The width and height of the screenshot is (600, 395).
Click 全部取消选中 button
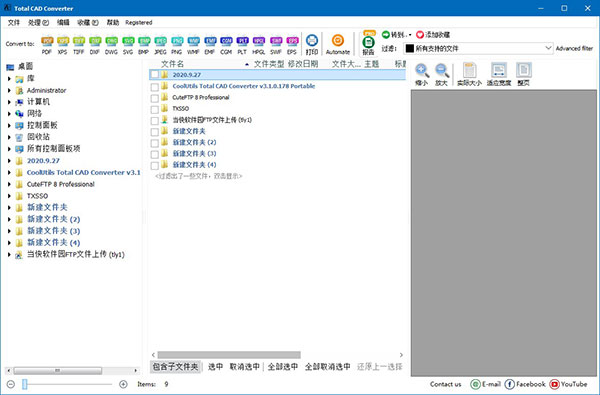[328, 367]
